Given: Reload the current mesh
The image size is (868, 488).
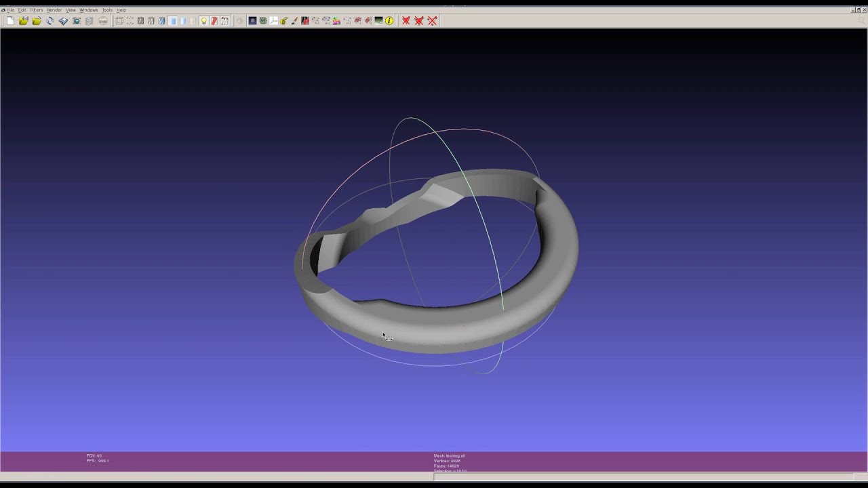Looking at the screenshot, I should click(50, 21).
